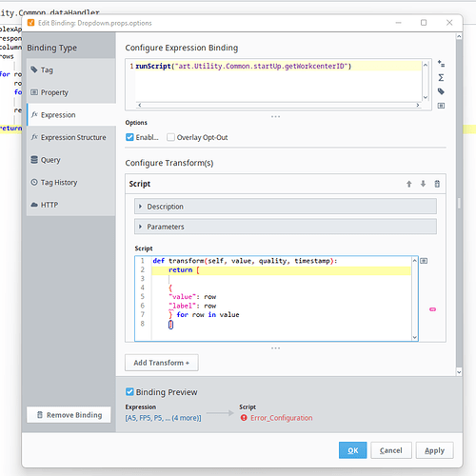This screenshot has width=476, height=476.
Task: Click the expression editor scroll down arrow
Action: click(426, 97)
